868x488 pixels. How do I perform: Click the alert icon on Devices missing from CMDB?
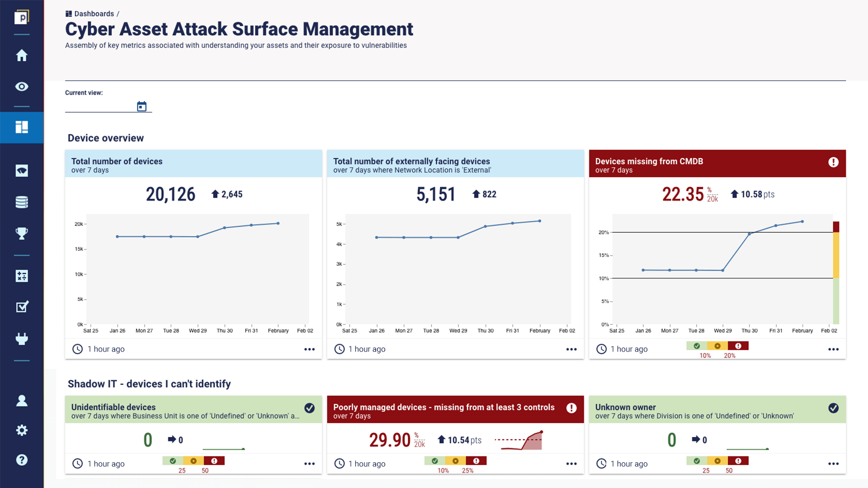coord(834,163)
